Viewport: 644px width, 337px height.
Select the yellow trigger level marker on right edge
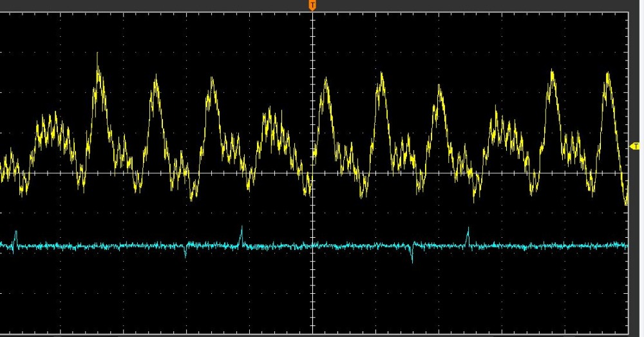coord(636,147)
